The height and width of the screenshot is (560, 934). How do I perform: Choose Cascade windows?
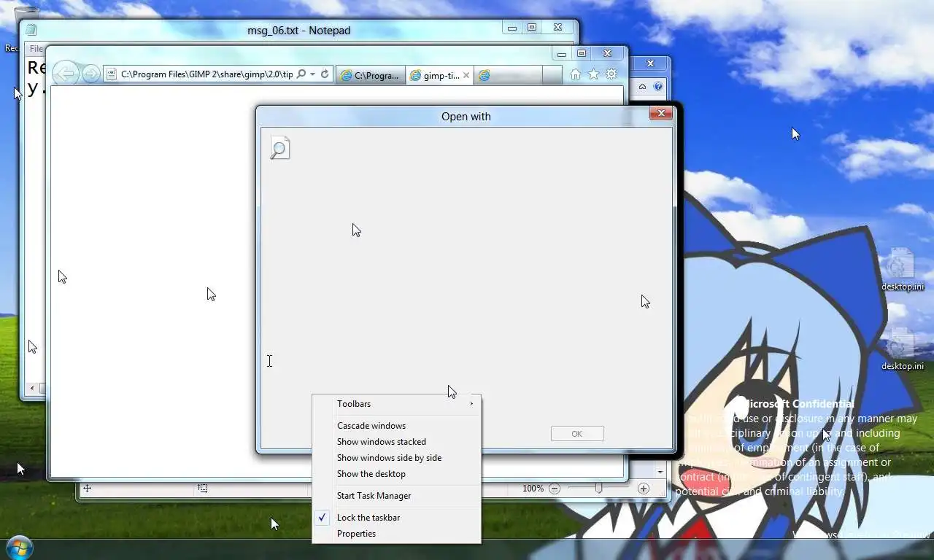tap(396, 426)
